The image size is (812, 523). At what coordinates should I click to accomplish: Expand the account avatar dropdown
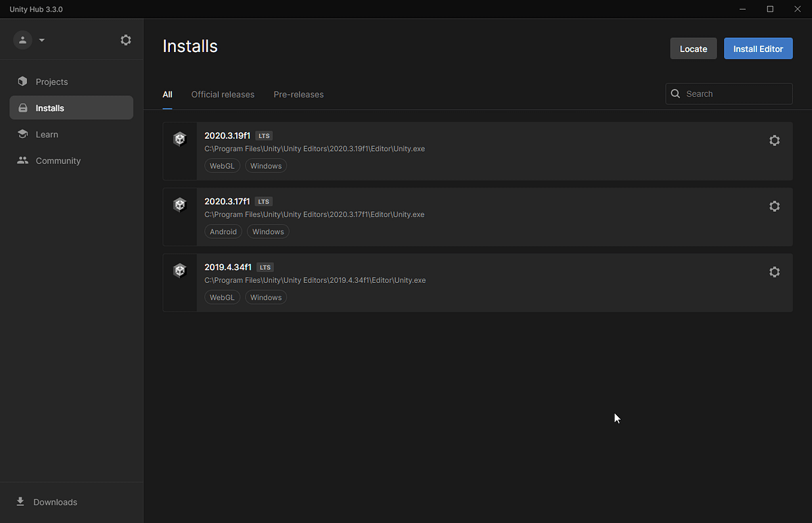[x=24, y=40]
